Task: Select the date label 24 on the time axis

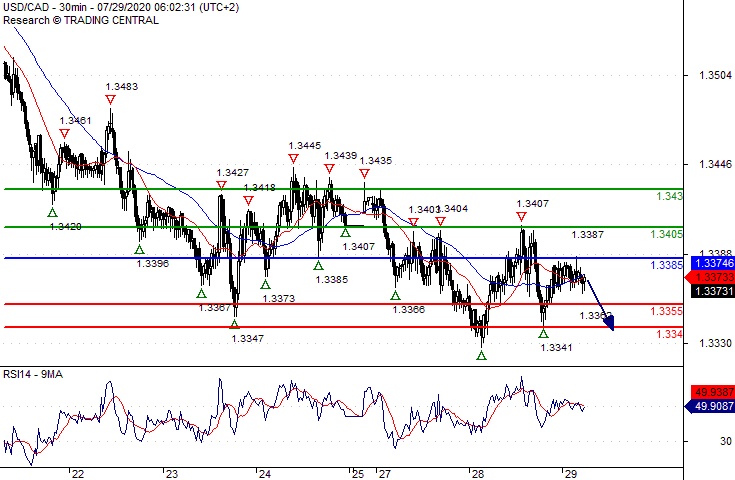Action: 265,474
